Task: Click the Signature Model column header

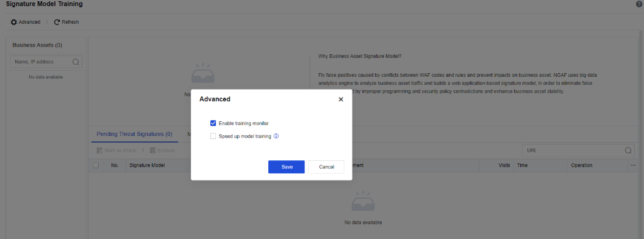Action: coord(147,165)
